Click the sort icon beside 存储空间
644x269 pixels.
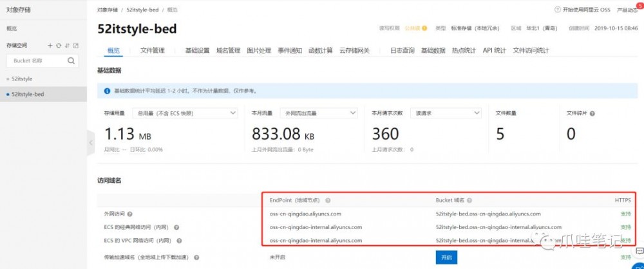tap(67, 46)
